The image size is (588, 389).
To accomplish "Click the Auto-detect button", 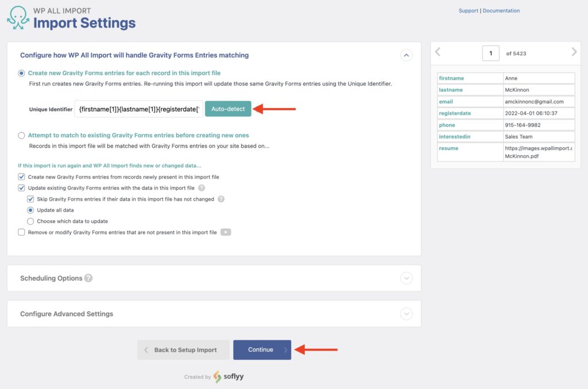I will 228,109.
